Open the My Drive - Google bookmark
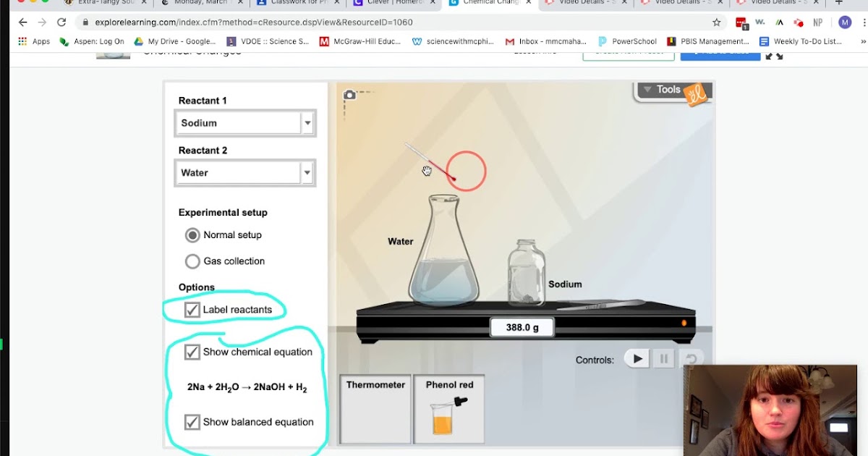Screen dimensions: 868x456 [175, 41]
